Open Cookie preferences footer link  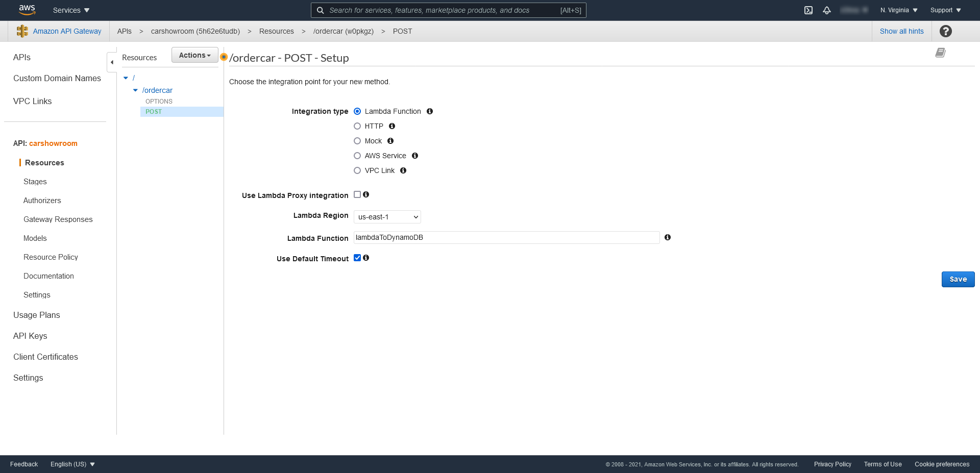point(942,464)
